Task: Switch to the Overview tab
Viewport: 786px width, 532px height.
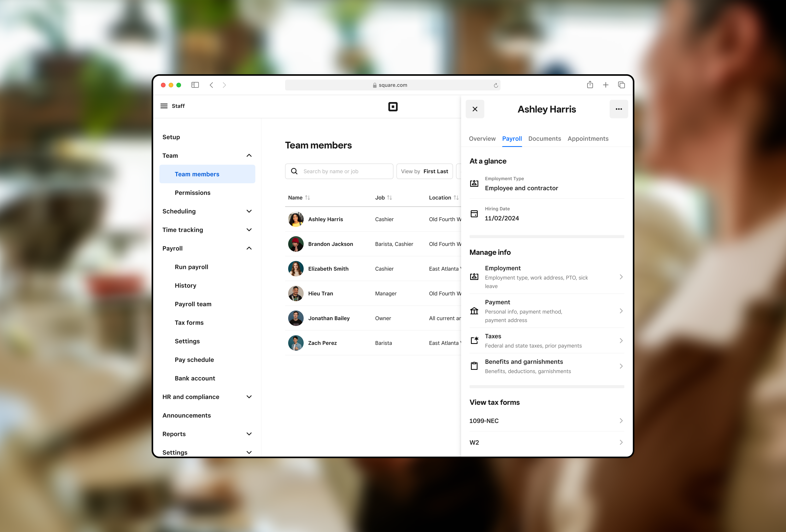Action: [x=482, y=139]
